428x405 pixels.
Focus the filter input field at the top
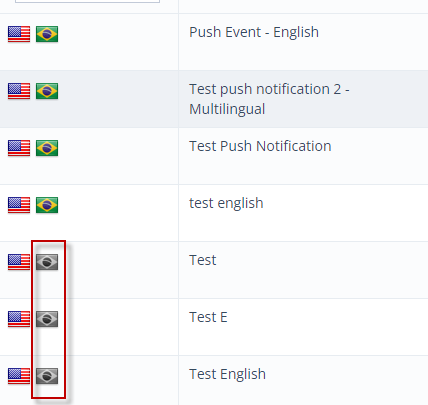pos(87,1)
